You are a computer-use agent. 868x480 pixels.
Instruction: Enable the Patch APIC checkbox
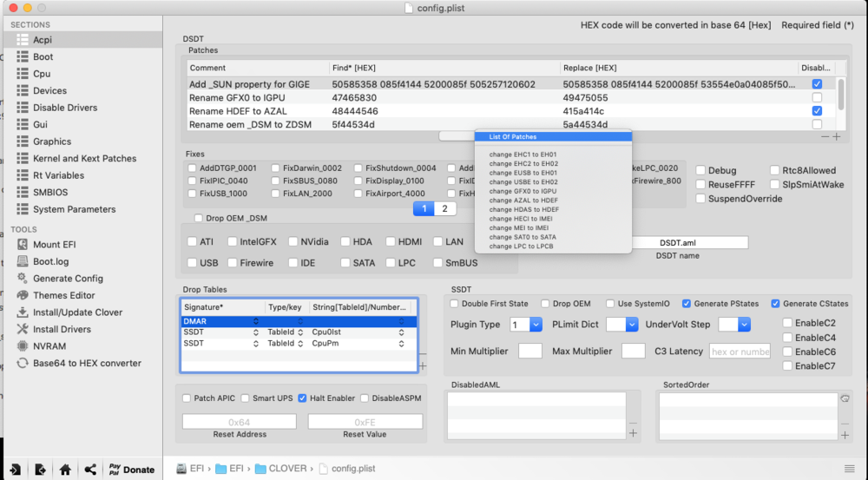point(187,398)
